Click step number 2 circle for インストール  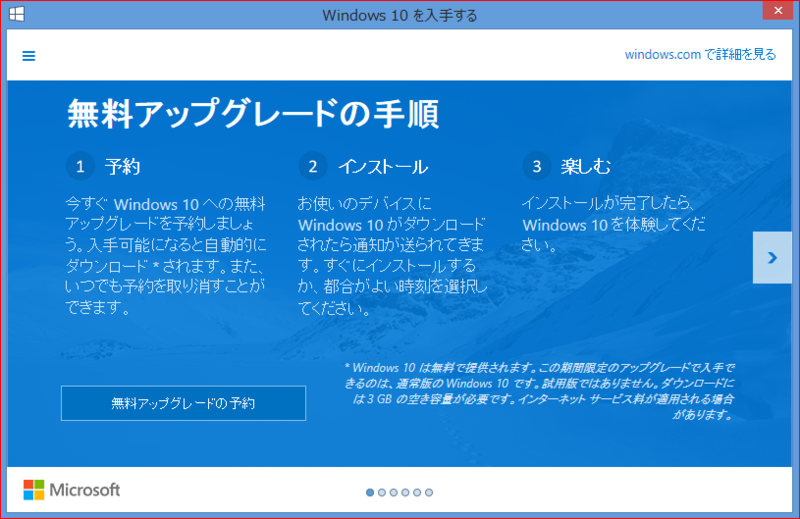point(313,166)
